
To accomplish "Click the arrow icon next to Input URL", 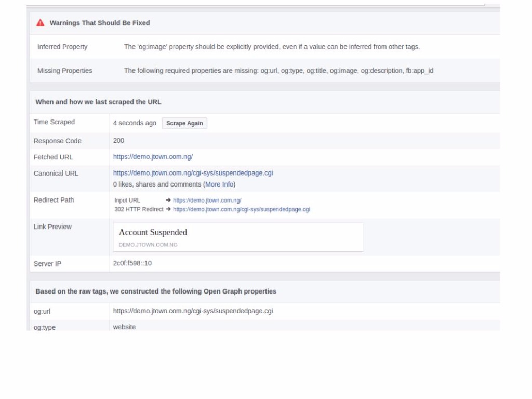I will (168, 200).
